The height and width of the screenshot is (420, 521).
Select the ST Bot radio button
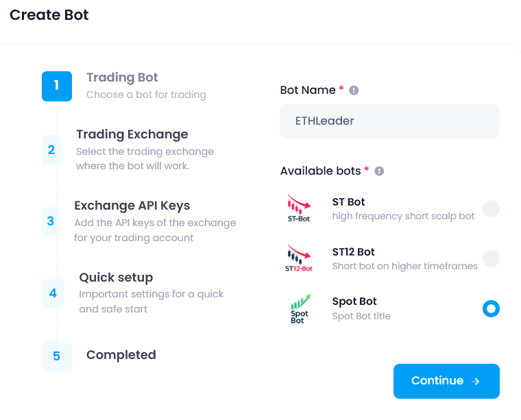point(491,208)
